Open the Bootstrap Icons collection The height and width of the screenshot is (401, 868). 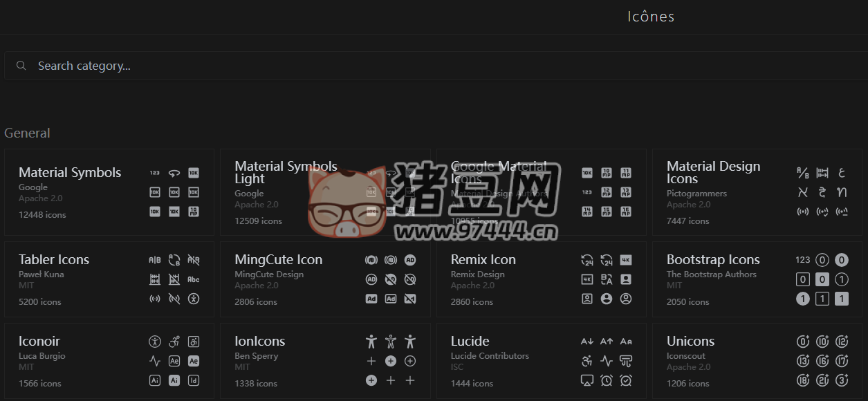click(757, 279)
